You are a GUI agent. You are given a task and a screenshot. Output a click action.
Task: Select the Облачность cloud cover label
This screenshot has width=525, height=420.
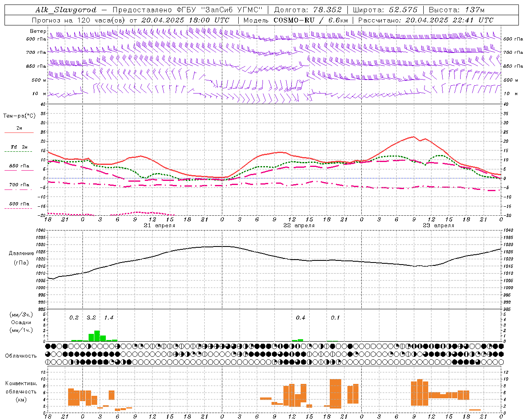coord(21,356)
